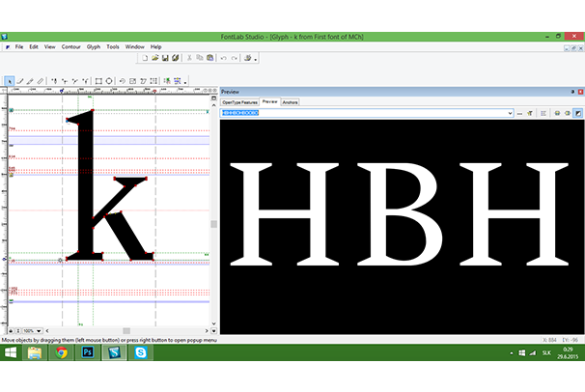Open Photoshop from the Windows taskbar
The height and width of the screenshot is (392, 585).
click(x=88, y=354)
